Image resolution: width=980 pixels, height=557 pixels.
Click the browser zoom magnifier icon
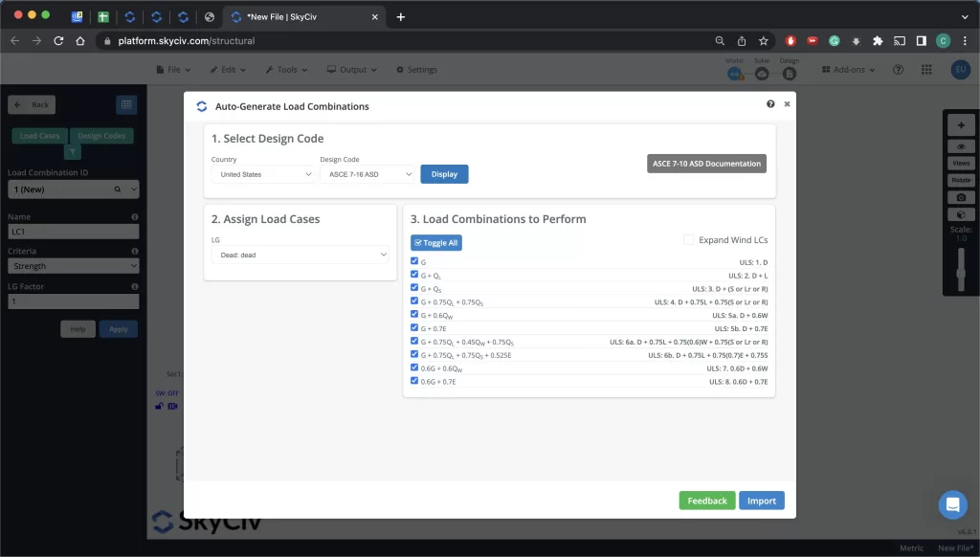[720, 40]
